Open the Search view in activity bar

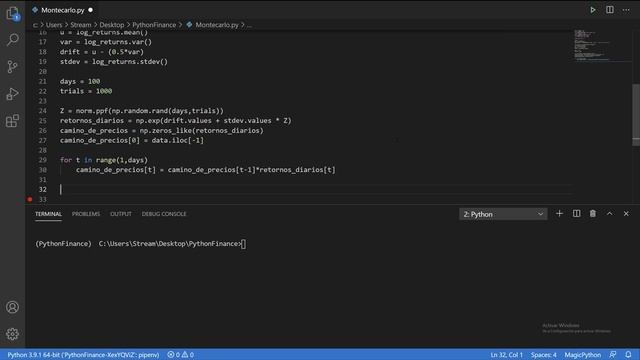[x=13, y=40]
